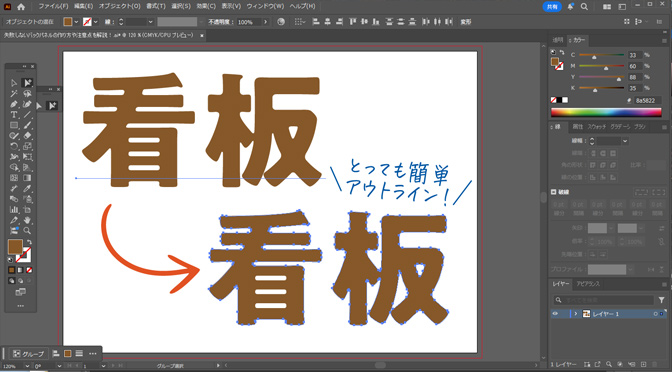Viewport: 672px width, 372px height.
Task: Click the Color mode button below toolbar swatches
Action: click(12, 270)
